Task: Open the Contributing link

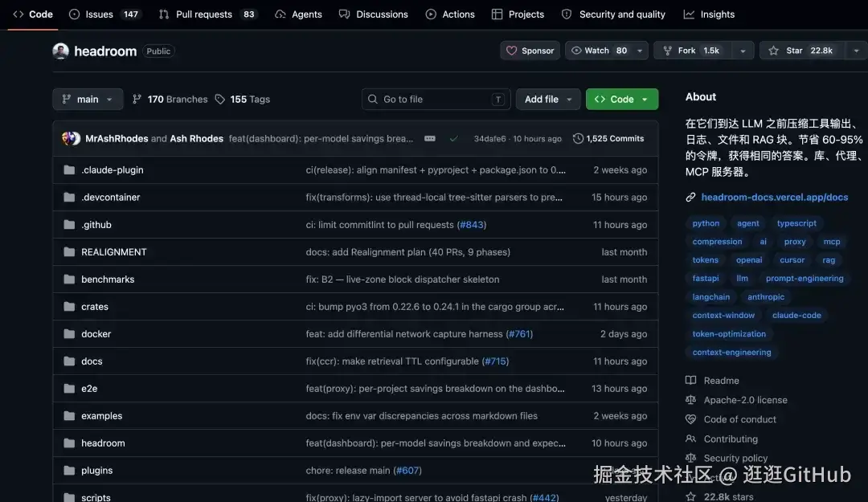Action: 730,439
